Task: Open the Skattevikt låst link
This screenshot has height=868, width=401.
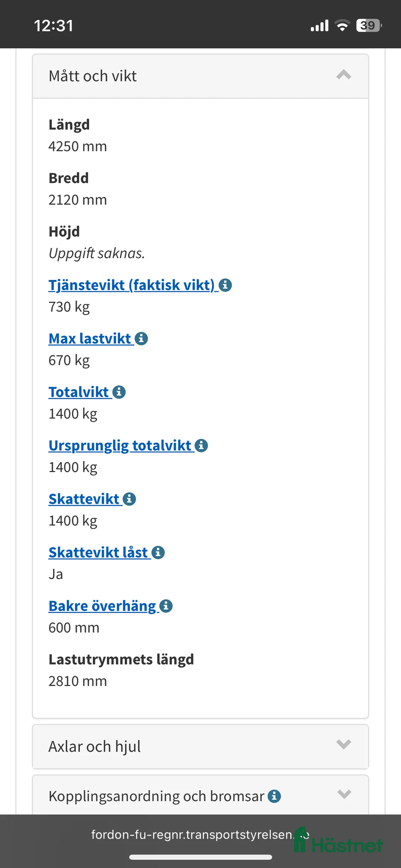Action: 98,553
